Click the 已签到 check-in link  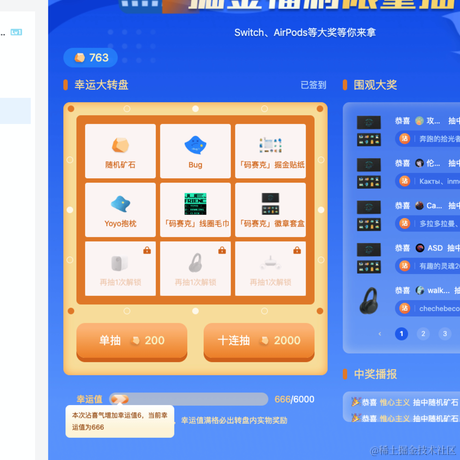click(313, 85)
